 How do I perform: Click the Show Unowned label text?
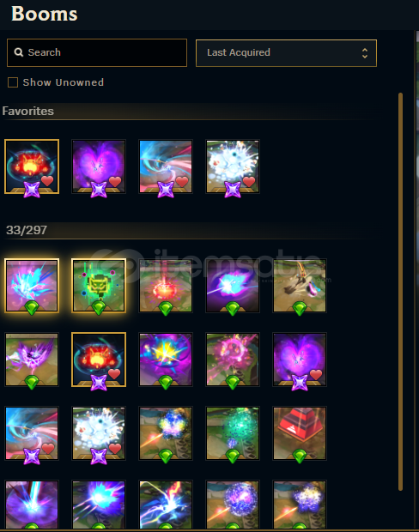click(64, 82)
